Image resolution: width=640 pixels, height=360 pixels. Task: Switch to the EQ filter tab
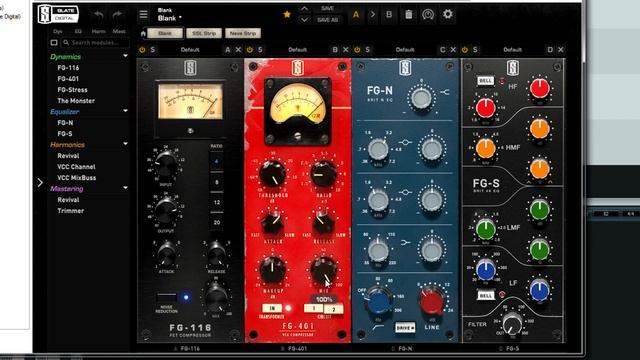coord(78,31)
